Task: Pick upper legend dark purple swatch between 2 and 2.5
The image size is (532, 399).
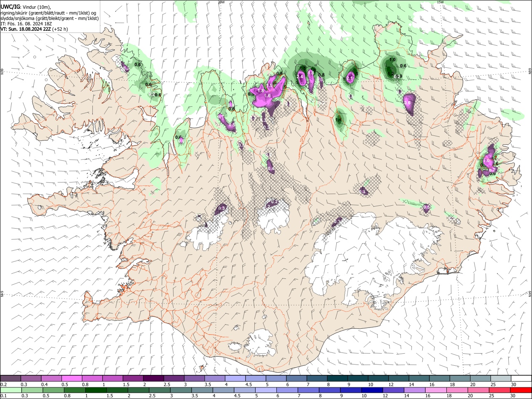Action: pyautogui.click(x=153, y=378)
